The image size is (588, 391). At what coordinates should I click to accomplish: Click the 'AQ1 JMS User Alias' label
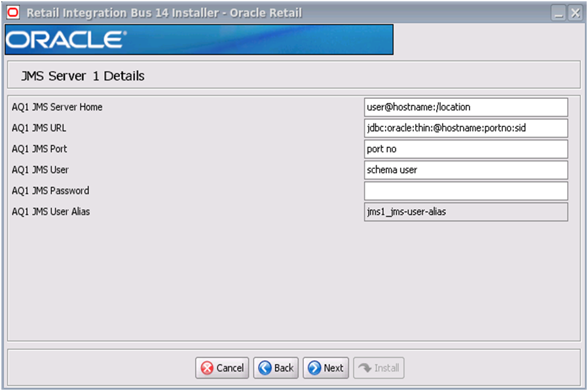pos(51,212)
